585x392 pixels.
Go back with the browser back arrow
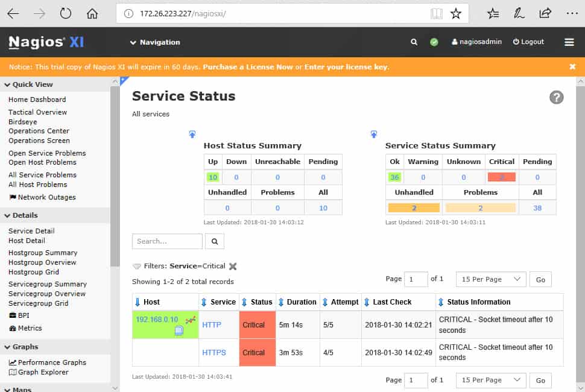tap(13, 14)
